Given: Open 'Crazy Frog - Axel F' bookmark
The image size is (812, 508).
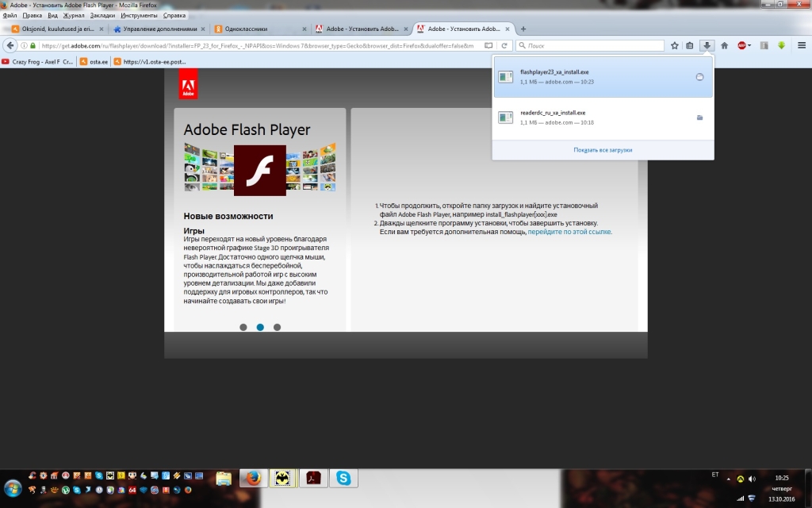Looking at the screenshot, I should 37,62.
